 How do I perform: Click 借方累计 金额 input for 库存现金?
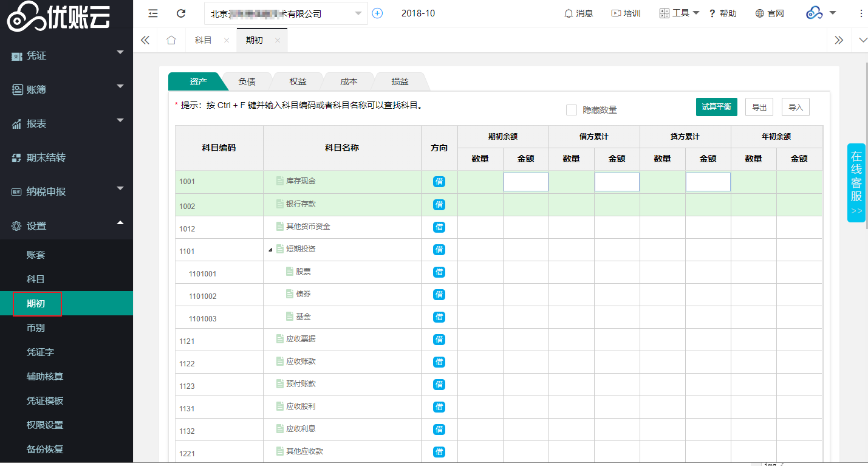(617, 182)
